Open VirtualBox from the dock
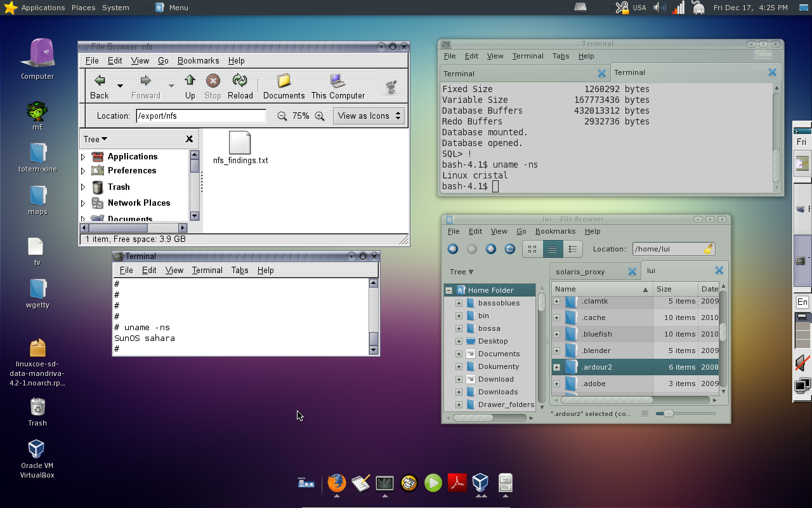 pyautogui.click(x=481, y=483)
